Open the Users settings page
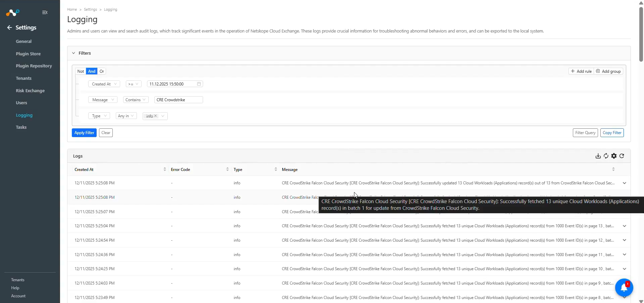The image size is (644, 303). (21, 103)
